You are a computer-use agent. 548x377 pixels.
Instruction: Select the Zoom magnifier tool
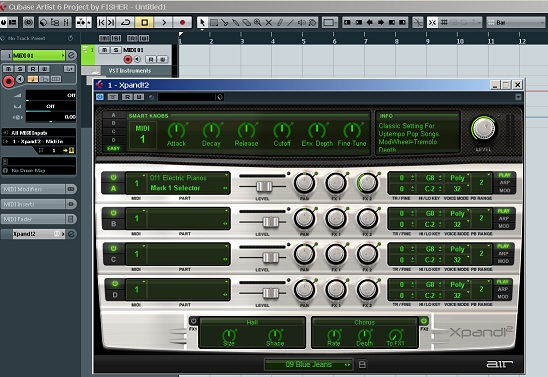(x=258, y=23)
